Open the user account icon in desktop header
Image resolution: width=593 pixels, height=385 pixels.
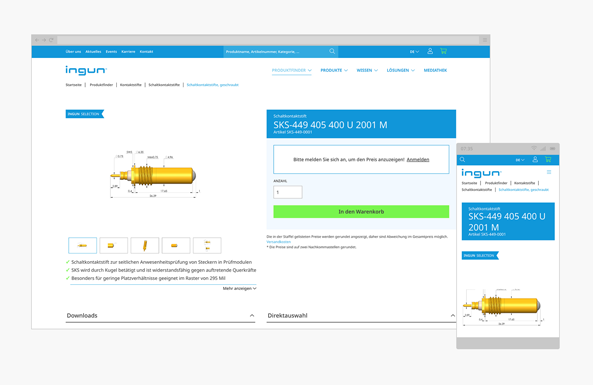point(430,51)
